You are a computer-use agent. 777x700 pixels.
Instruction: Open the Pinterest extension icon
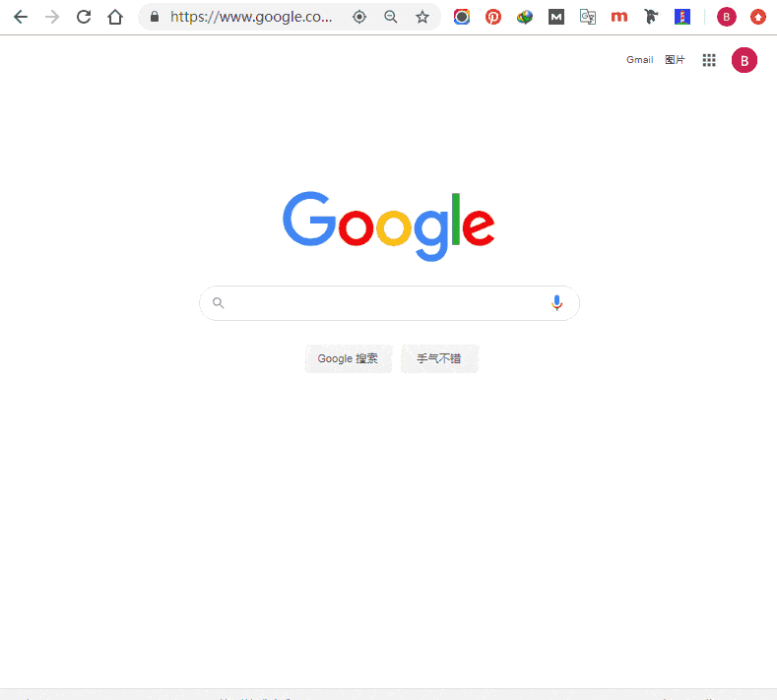point(493,17)
